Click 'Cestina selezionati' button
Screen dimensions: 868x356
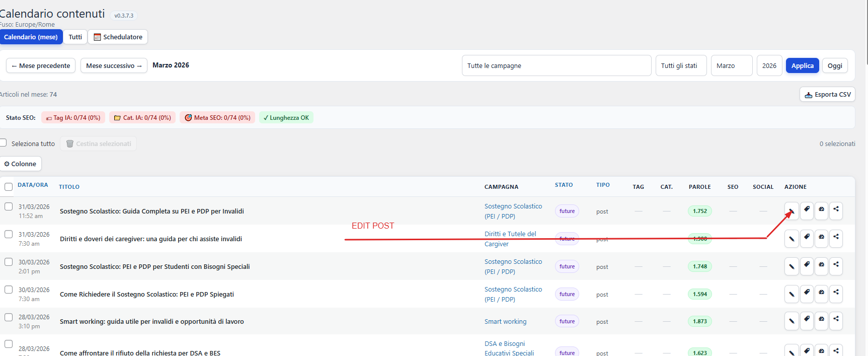[99, 144]
